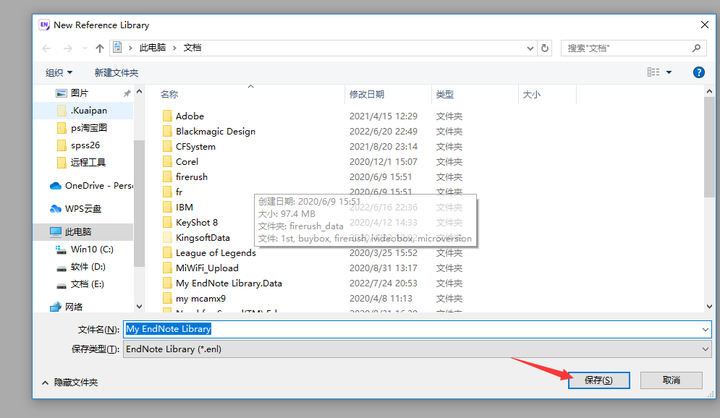Click the 2021/4/15 12:29 date cell
The image size is (720, 418).
383,116
